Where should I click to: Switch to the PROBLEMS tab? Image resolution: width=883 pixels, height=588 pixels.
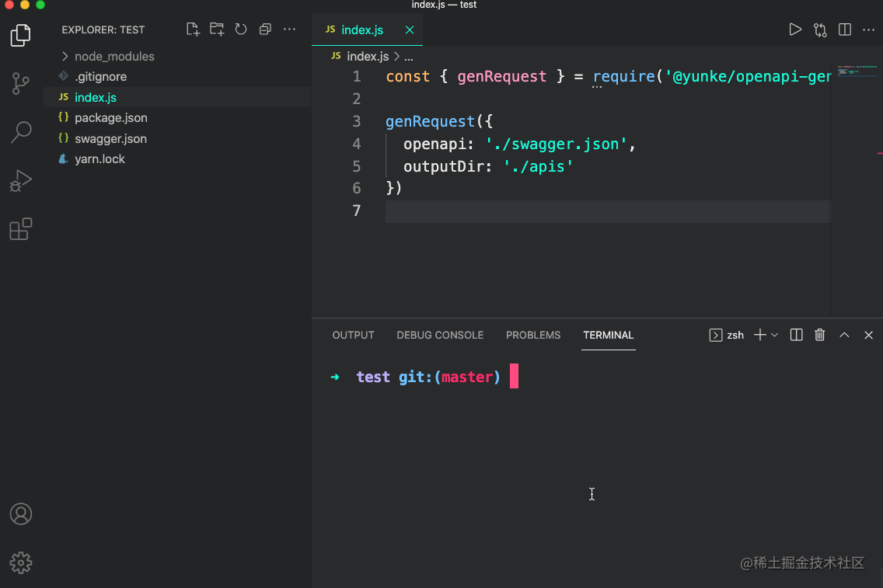532,336
